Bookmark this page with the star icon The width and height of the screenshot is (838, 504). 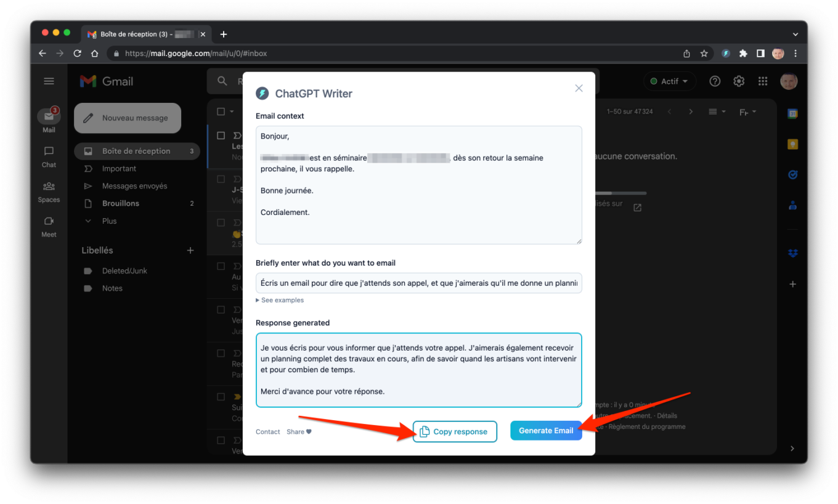coord(704,54)
